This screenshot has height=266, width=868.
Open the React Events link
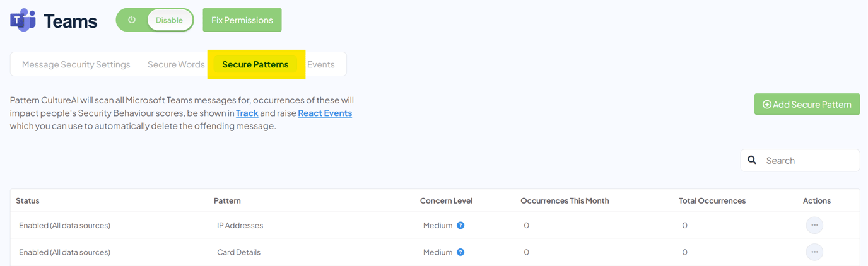pyautogui.click(x=325, y=113)
